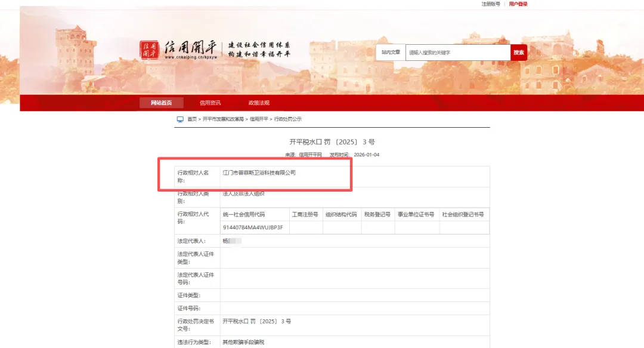This screenshot has height=348, width=644.
Task: Open the 站内文章 search scope dropdown
Action: [x=391, y=53]
